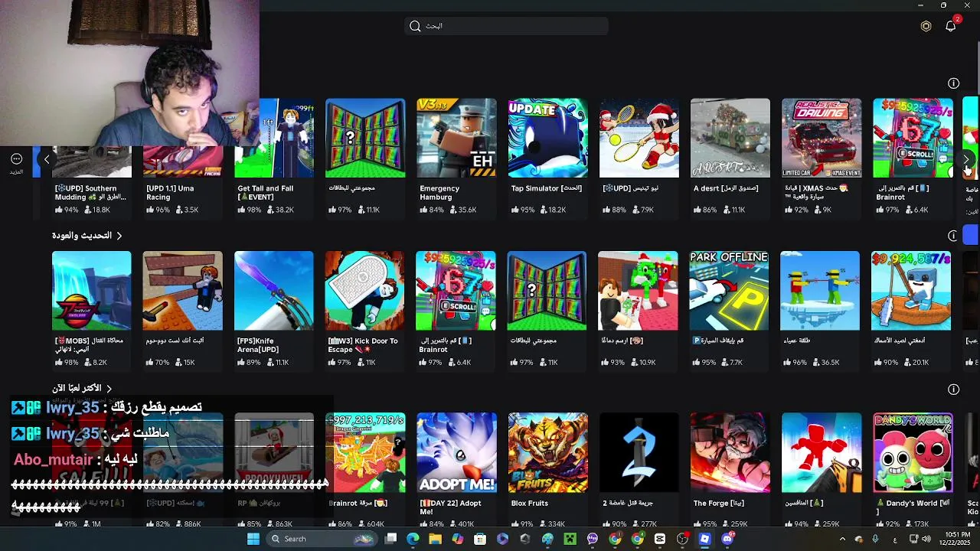Open the Windows Start menu

[253, 539]
